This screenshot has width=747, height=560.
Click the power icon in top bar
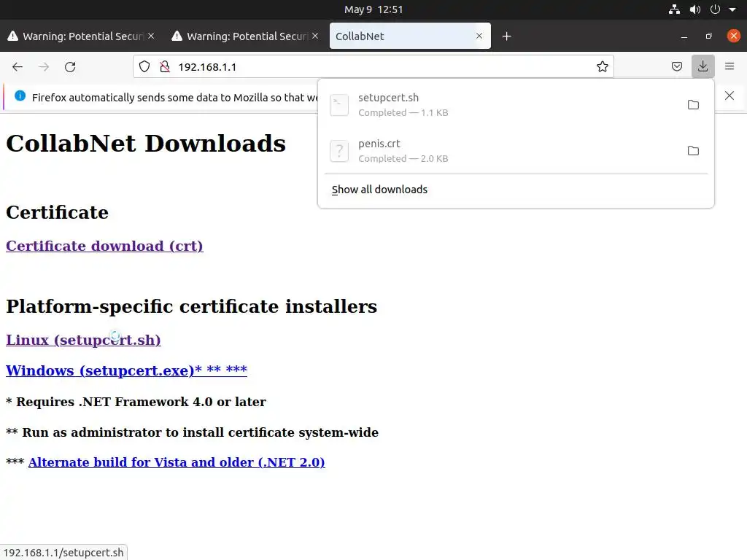pyautogui.click(x=715, y=9)
